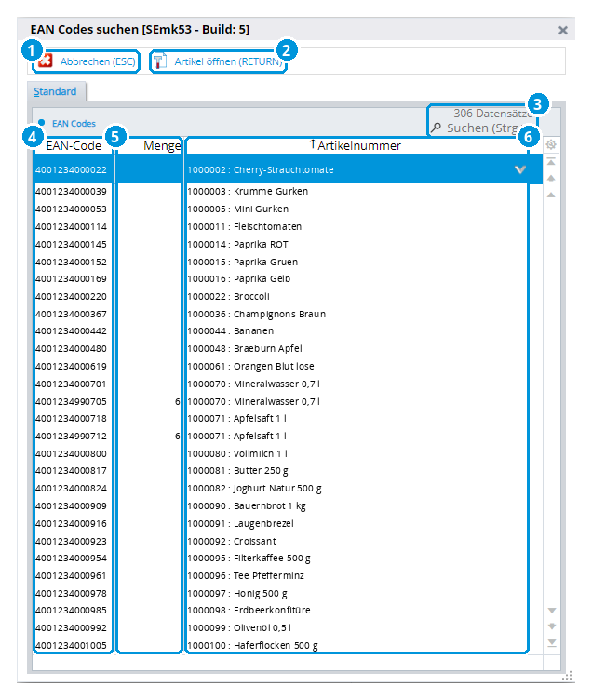Select row 1000015 : Paprika Gruen
Screen dimensions: 592x700
point(288,262)
